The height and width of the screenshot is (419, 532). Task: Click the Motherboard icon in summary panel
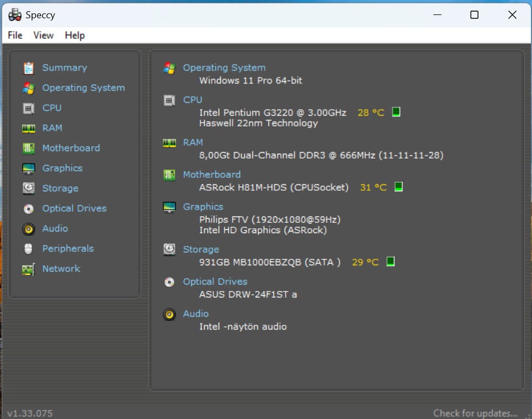point(170,175)
